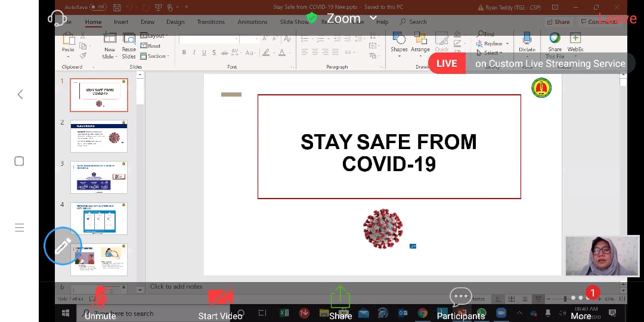This screenshot has width=644, height=322.
Task: Open the Select dropdown in Editing
Action: click(489, 53)
